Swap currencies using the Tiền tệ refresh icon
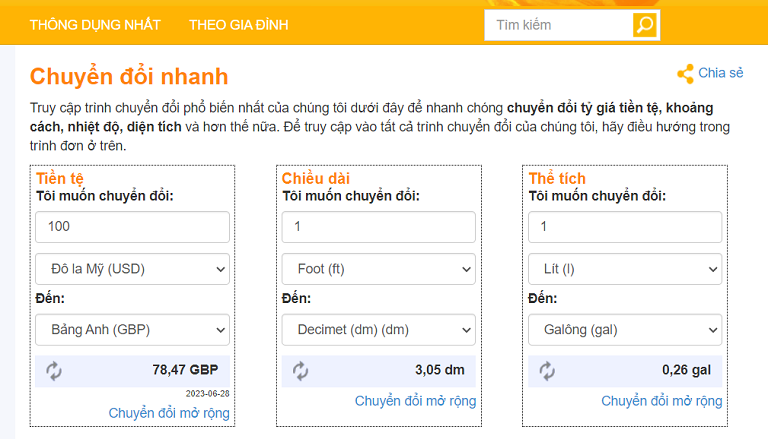This screenshot has width=768, height=439. point(54,371)
